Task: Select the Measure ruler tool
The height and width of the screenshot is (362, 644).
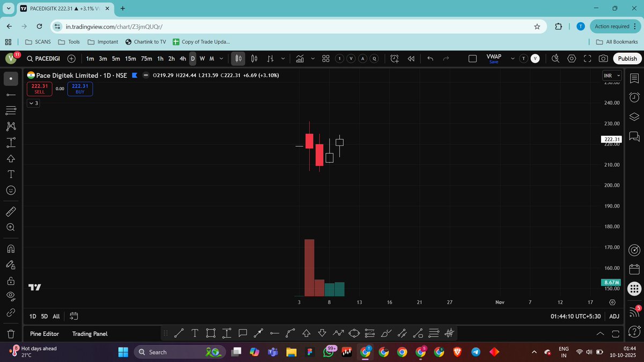Action: 11,211
